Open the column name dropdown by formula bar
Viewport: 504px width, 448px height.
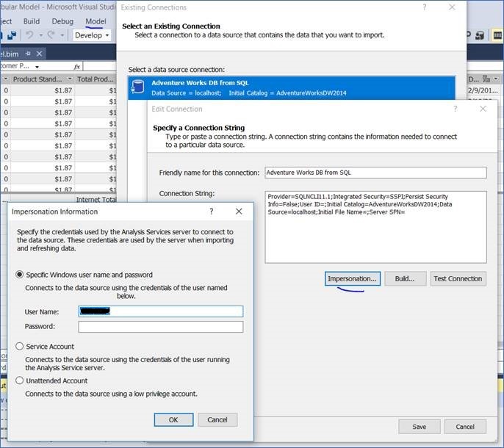pyautogui.click(x=37, y=67)
